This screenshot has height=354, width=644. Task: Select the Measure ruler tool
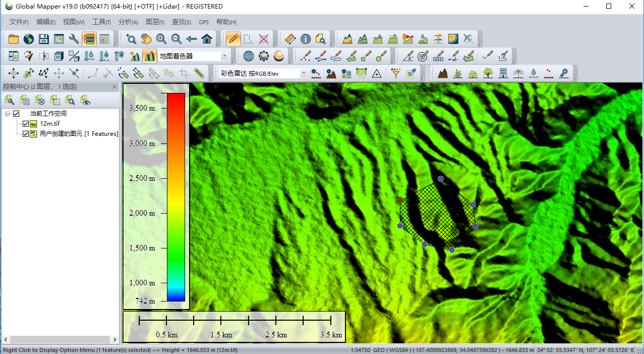pyautogui.click(x=290, y=39)
